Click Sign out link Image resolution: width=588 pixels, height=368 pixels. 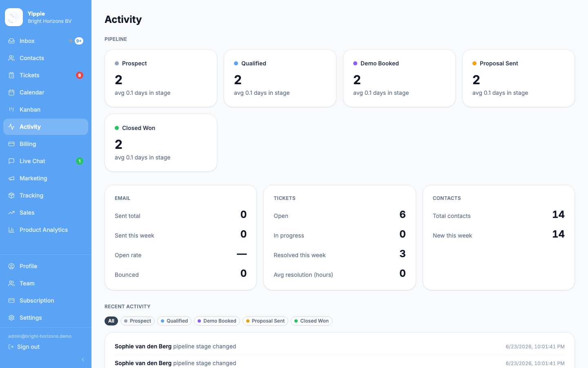(x=28, y=347)
